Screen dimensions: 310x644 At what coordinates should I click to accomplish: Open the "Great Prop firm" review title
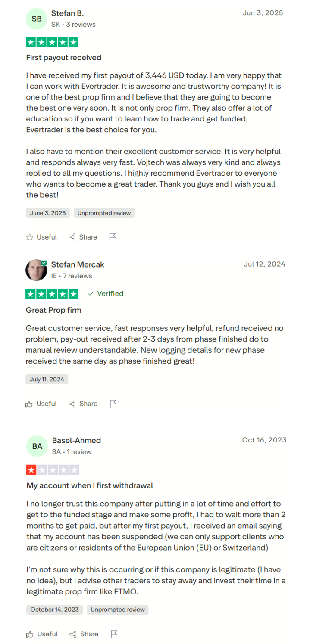[53, 310]
